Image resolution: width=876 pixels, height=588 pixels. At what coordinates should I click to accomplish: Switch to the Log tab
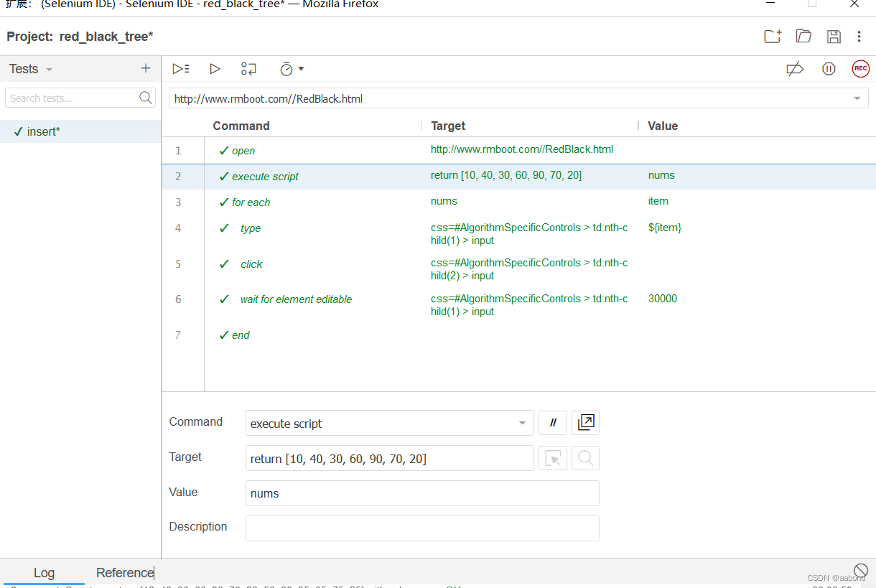point(44,573)
